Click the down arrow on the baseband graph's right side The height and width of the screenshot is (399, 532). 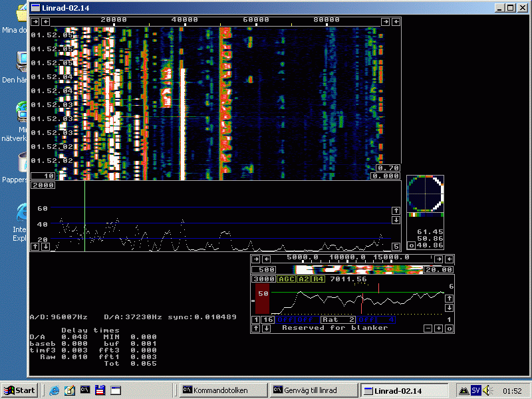[x=450, y=308]
